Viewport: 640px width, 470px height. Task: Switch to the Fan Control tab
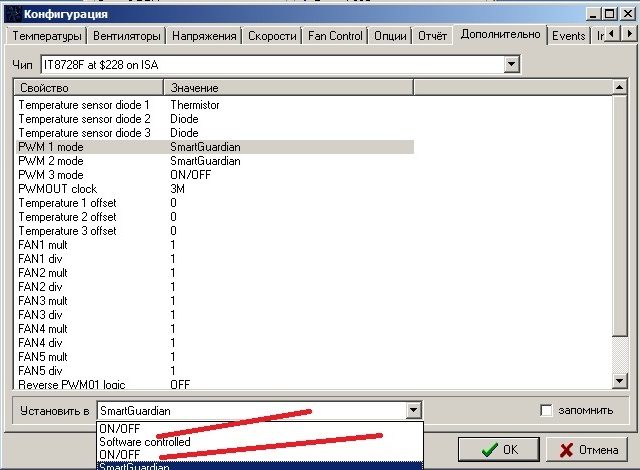click(x=334, y=36)
